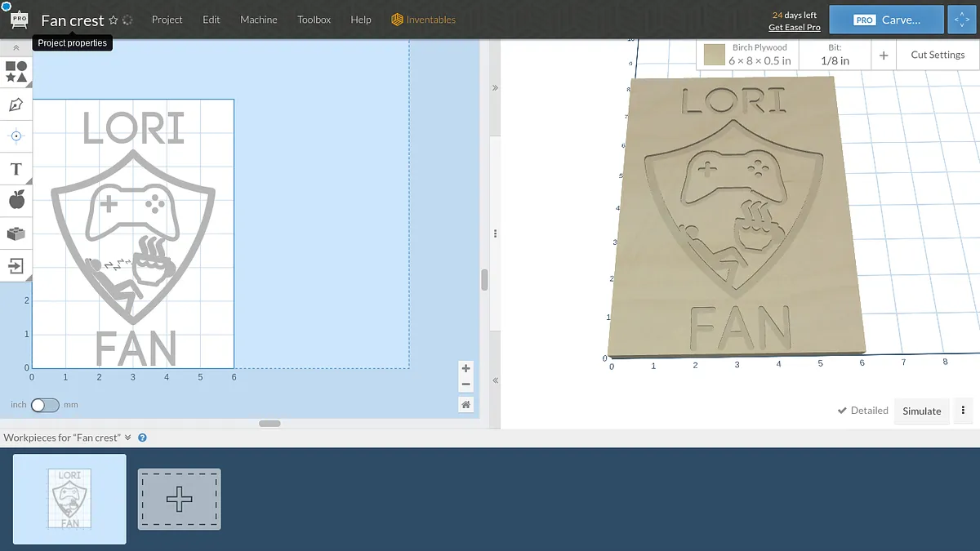Click the Simulate button
This screenshot has width=980, height=551.
coord(921,411)
